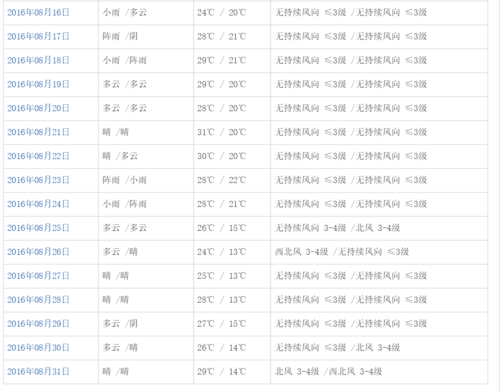
Task: Open the 2016年08月16日 date link
Action: pos(38,13)
